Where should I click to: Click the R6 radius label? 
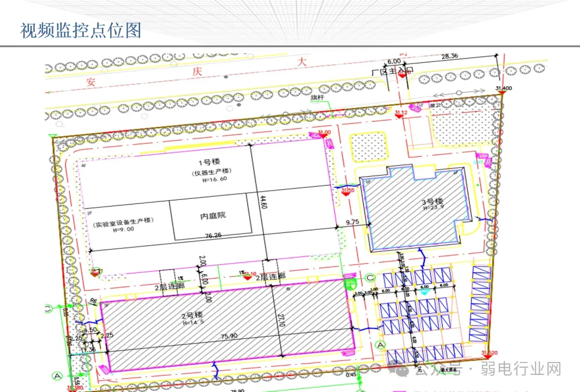click(93, 301)
